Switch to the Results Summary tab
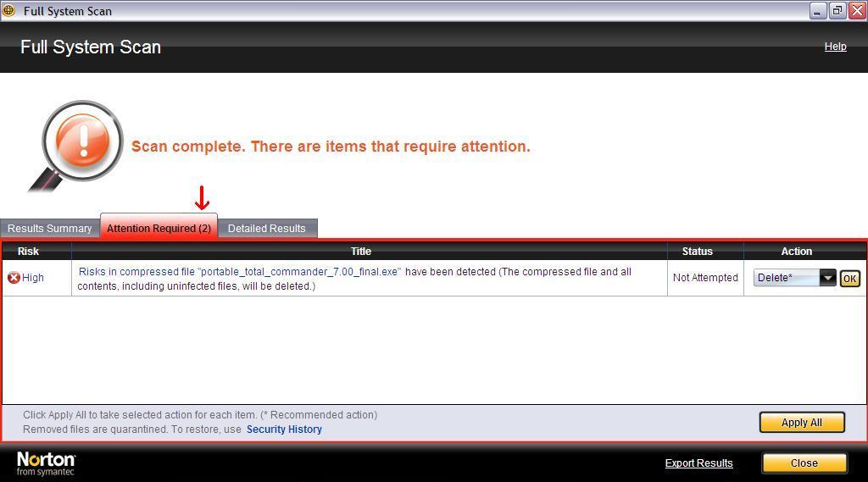The width and height of the screenshot is (868, 482). (x=50, y=229)
